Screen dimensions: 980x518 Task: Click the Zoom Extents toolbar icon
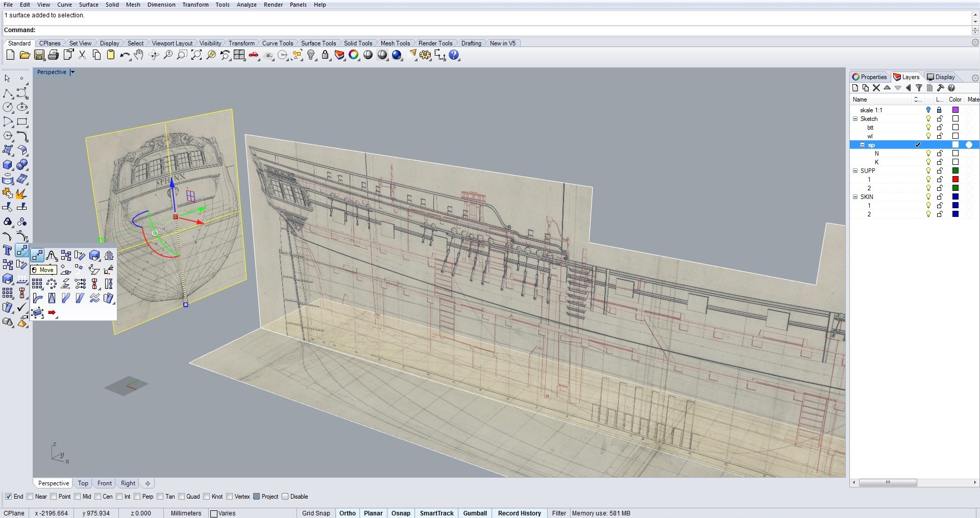point(197,55)
